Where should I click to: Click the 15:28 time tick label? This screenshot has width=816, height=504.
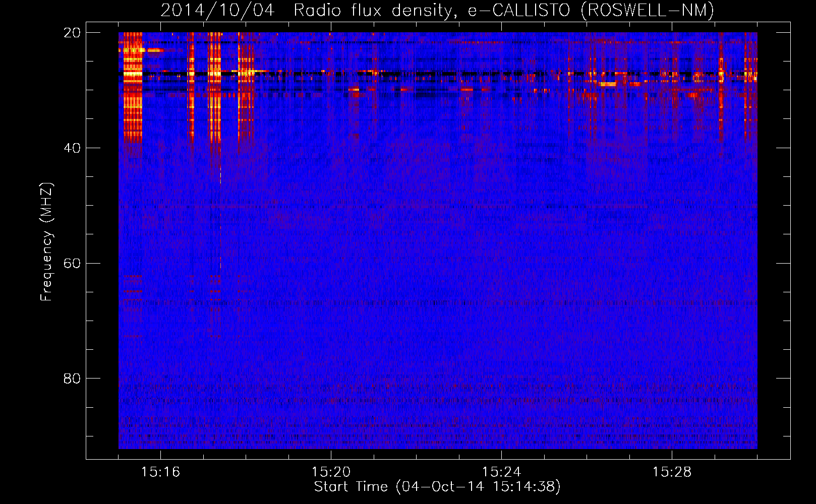(672, 472)
